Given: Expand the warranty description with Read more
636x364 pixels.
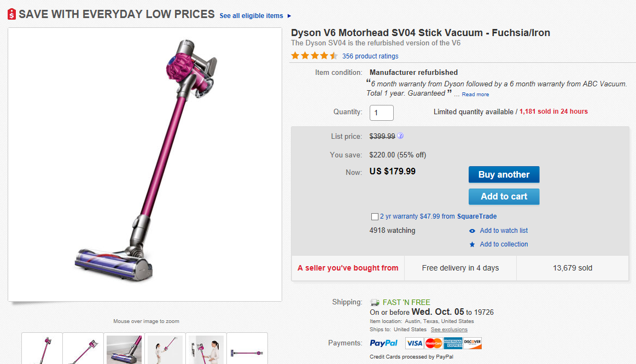Looking at the screenshot, I should tap(475, 95).
